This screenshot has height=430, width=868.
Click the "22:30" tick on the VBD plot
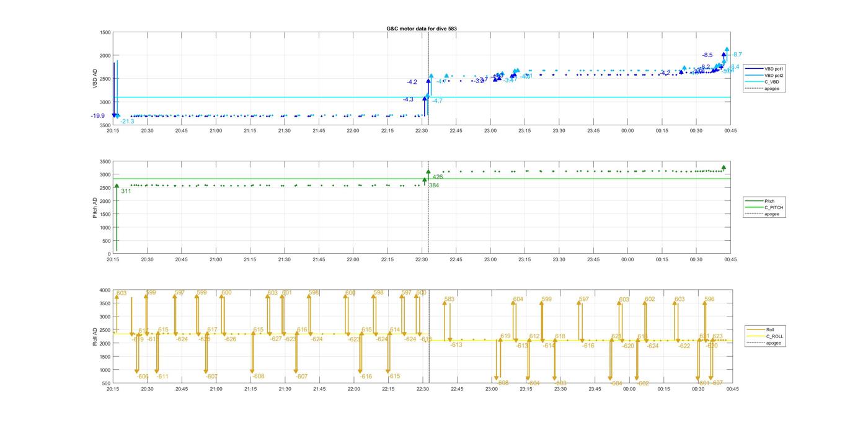click(x=422, y=130)
